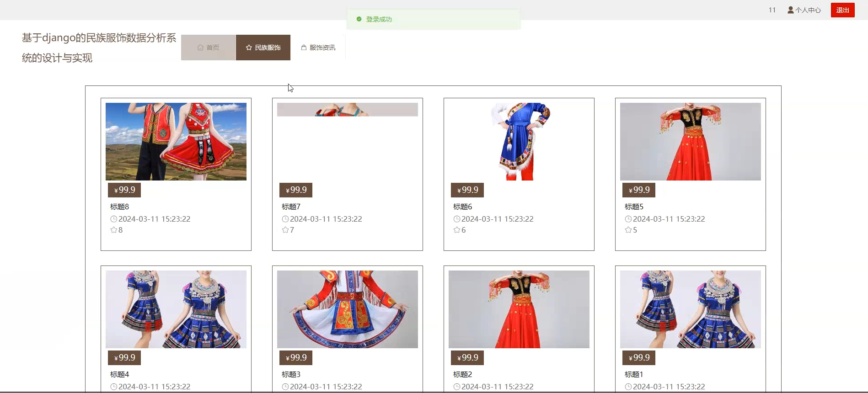Image resolution: width=868 pixels, height=393 pixels.
Task: Select the 民族服饰 tab
Action: click(263, 48)
